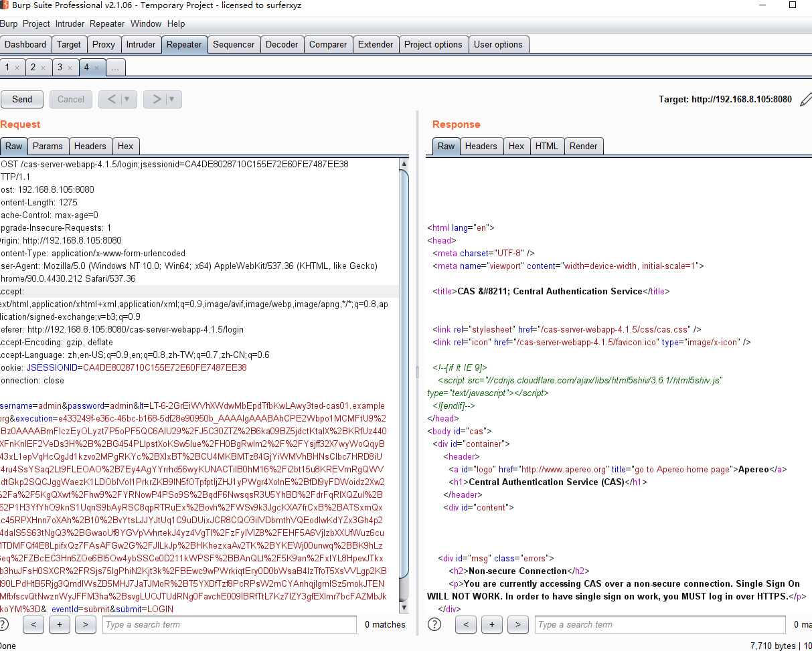Open the Burp menu
This screenshot has width=812, height=651.
point(9,23)
